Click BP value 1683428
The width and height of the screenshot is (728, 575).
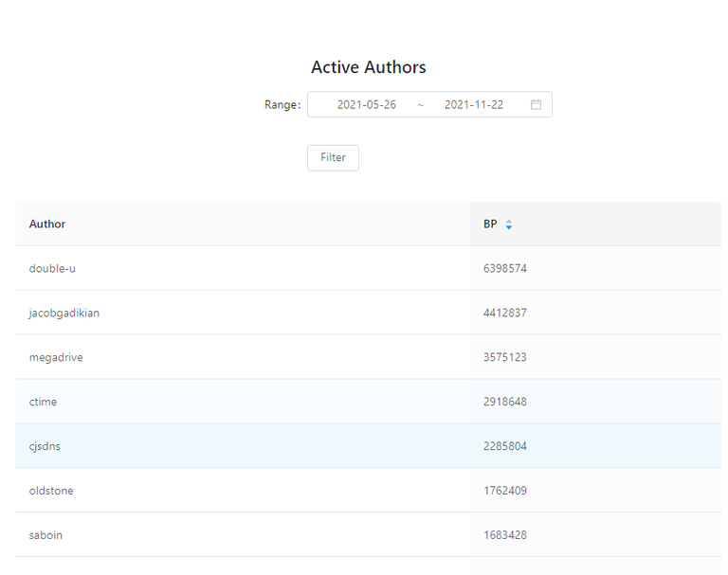[x=505, y=535]
